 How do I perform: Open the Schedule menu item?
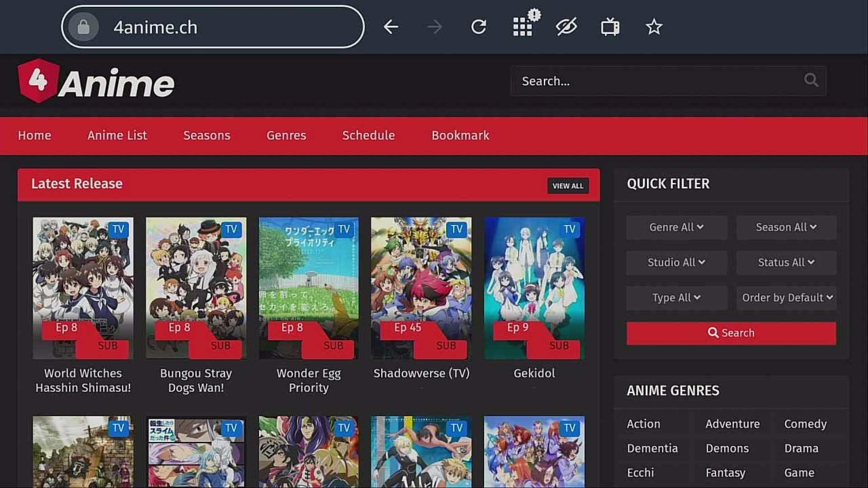(x=368, y=135)
